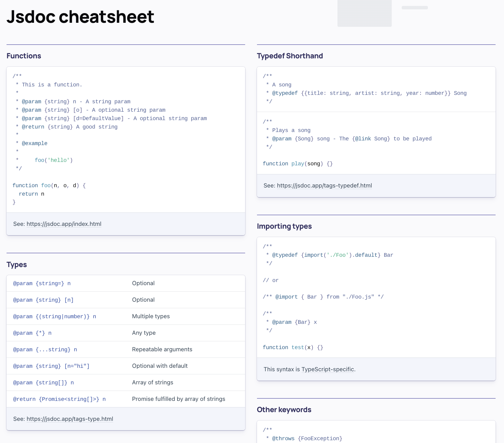The image size is (504, 443).
Task: Click the '@param {string=} n' code cell
Action: 42,283
